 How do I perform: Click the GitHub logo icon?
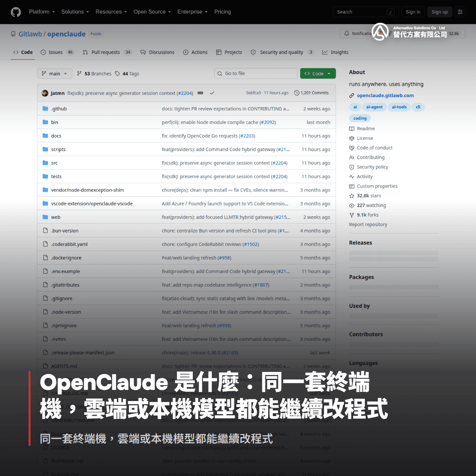click(16, 12)
